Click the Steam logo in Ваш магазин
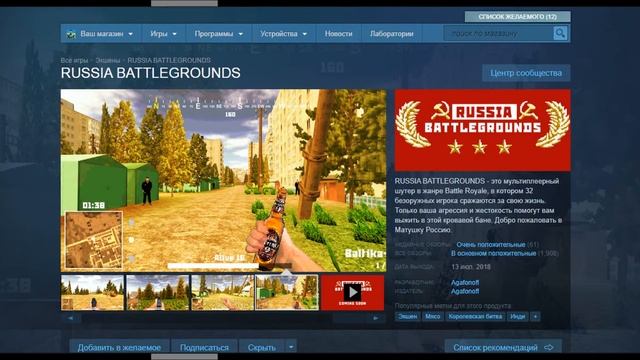This screenshot has height=360, width=640. [x=71, y=34]
